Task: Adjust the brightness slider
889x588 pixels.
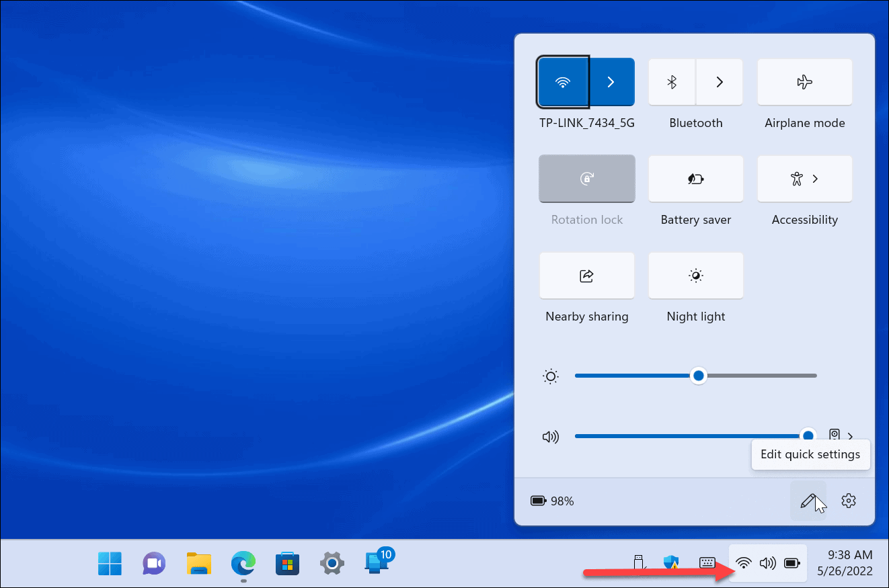Action: 698,376
